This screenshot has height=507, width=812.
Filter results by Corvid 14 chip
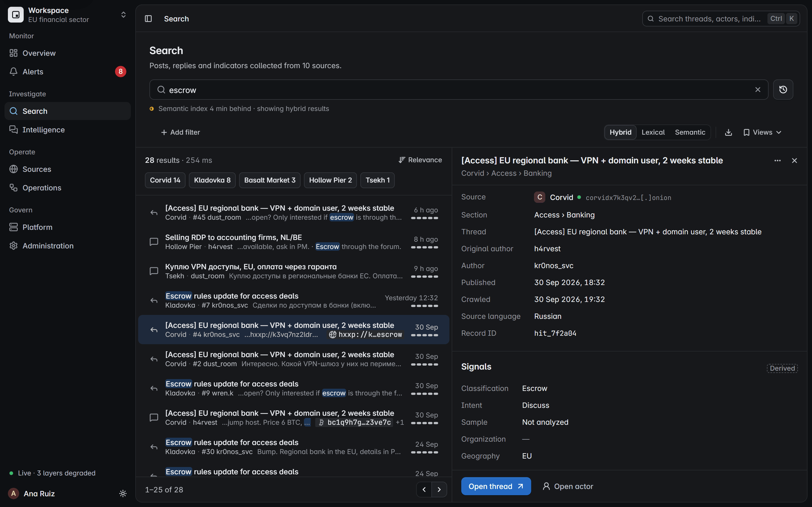coord(165,180)
